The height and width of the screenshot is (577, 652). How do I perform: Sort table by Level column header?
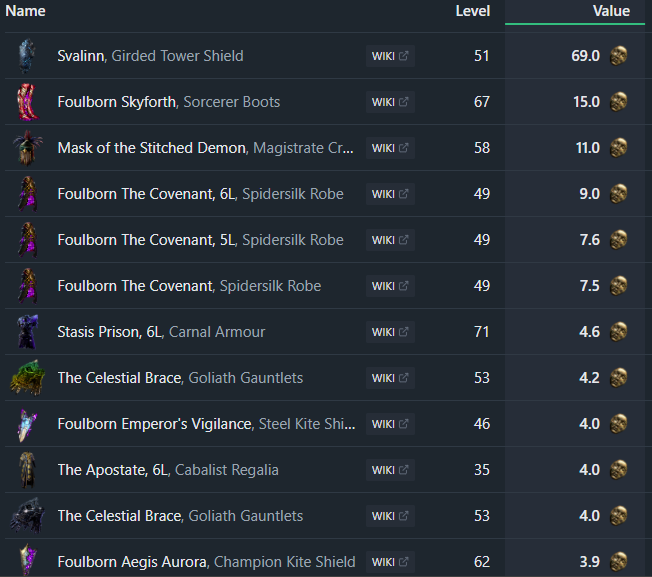click(x=472, y=11)
